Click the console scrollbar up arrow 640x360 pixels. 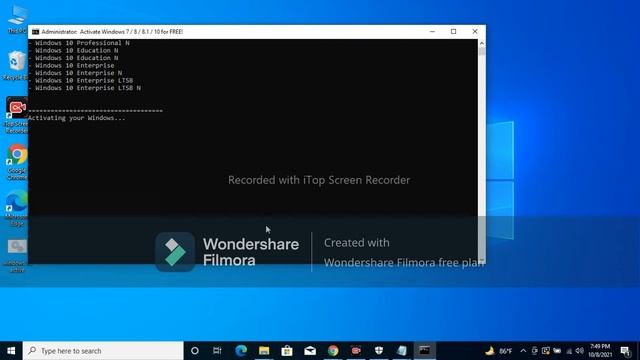pos(482,43)
